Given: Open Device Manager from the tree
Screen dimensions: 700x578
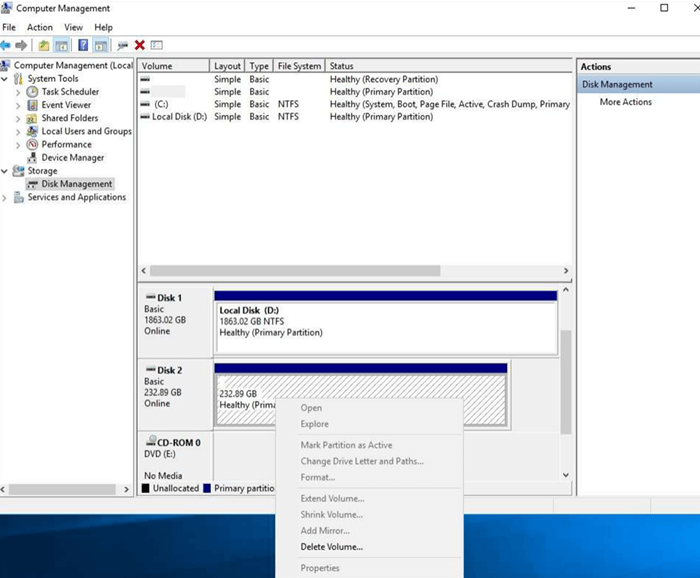Looking at the screenshot, I should click(72, 158).
